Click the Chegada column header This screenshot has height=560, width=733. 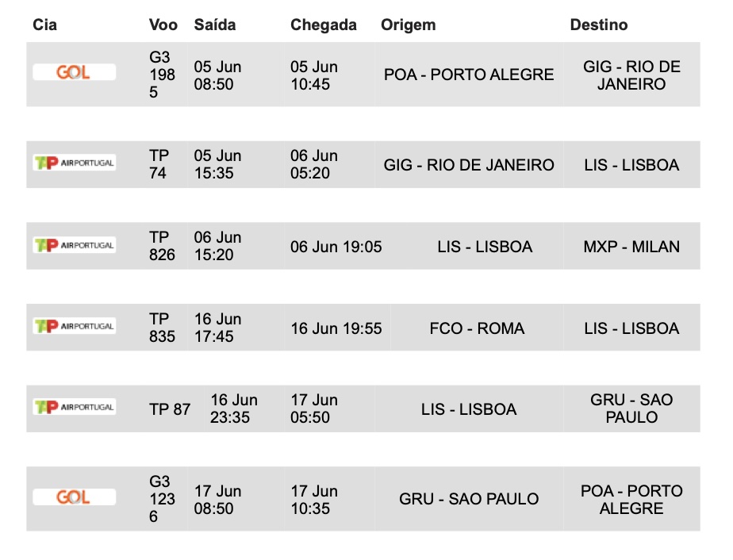tap(324, 25)
